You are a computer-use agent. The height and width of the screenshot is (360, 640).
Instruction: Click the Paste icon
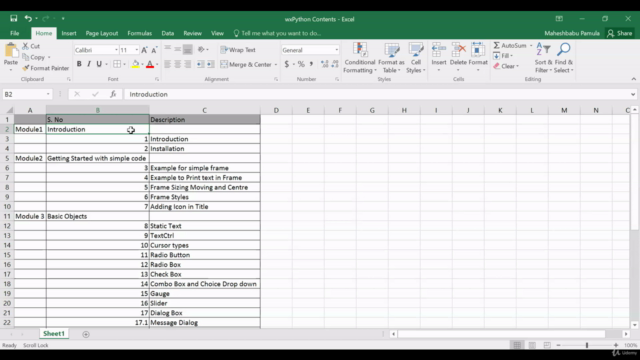[11, 51]
